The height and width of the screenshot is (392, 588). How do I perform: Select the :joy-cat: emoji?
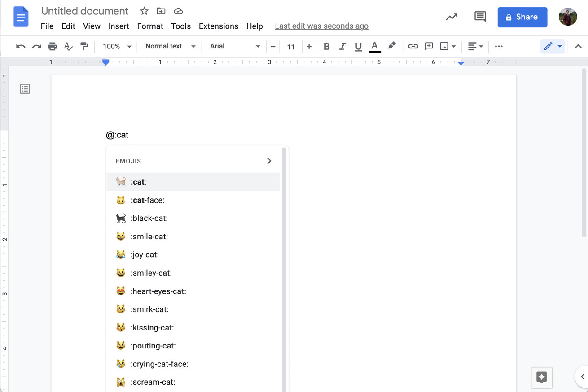pyautogui.click(x=193, y=255)
